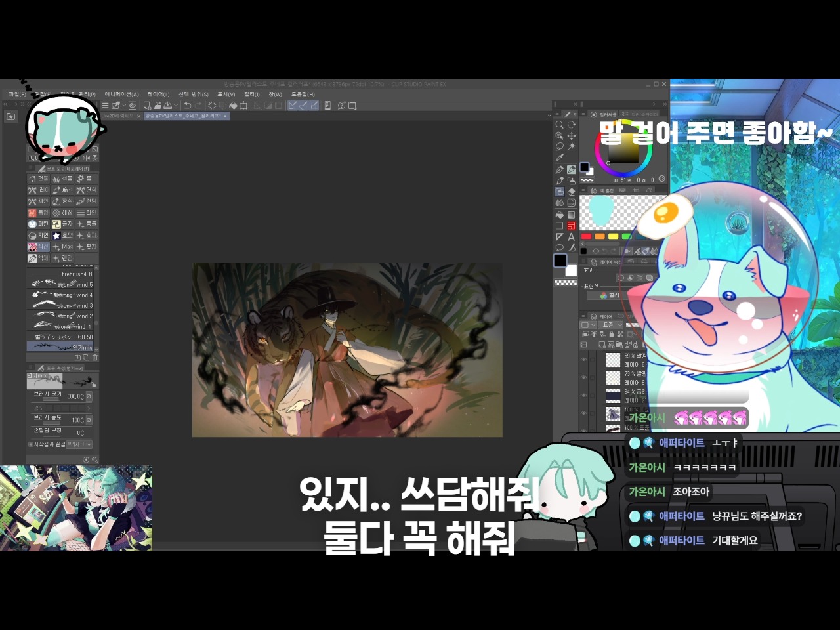
Task: Select the Airbrush tool
Action: coord(572,180)
